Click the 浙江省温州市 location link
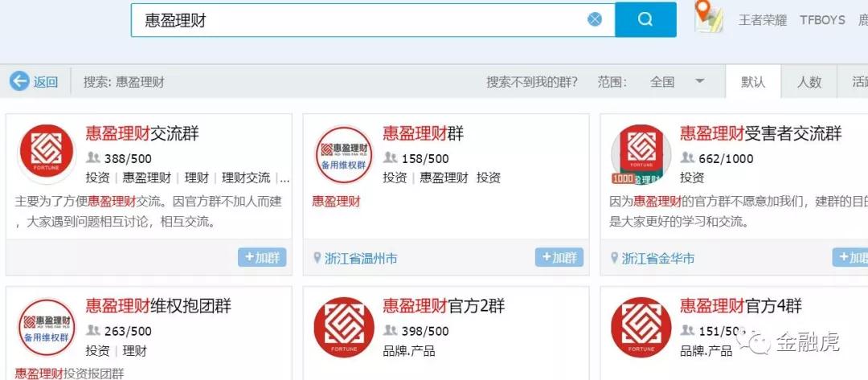Viewport: 868px width, 380px height. [361, 259]
